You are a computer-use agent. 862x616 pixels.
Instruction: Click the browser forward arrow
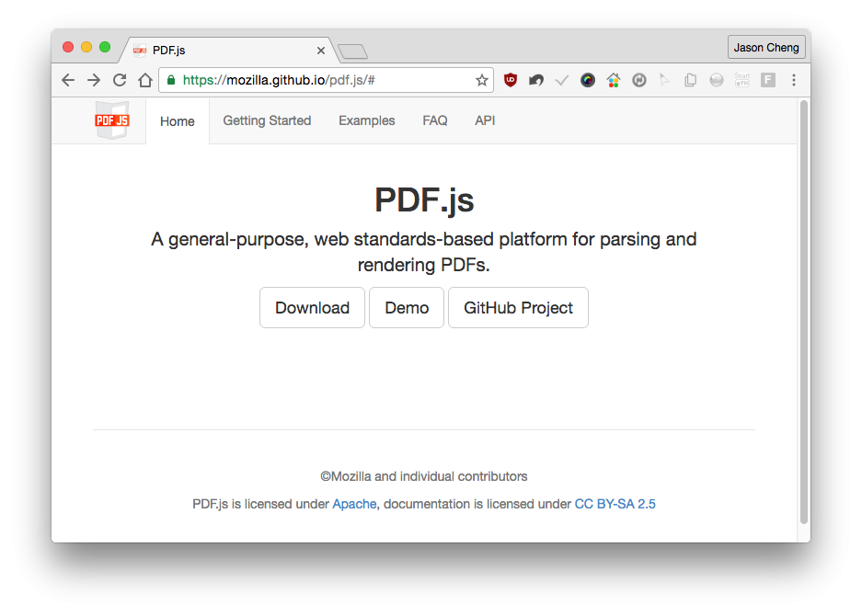(94, 80)
